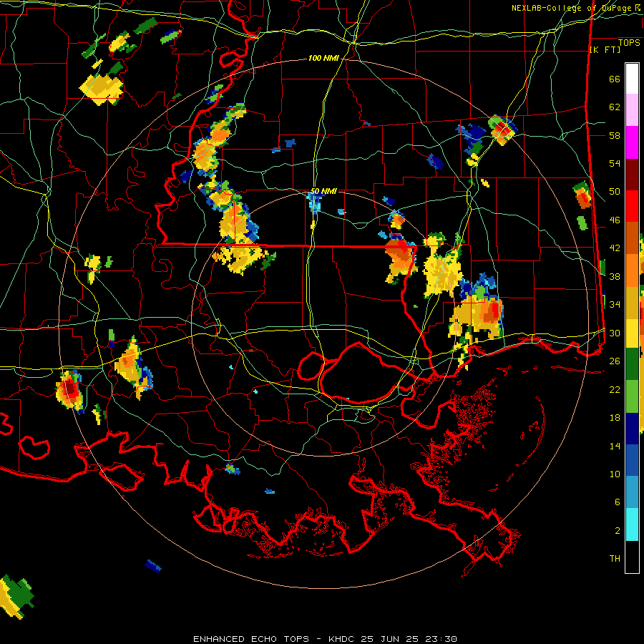Viewport: 644px width, 644px height.
Task: Pick the dark maroon swatch on the scale
Action: [x=632, y=174]
